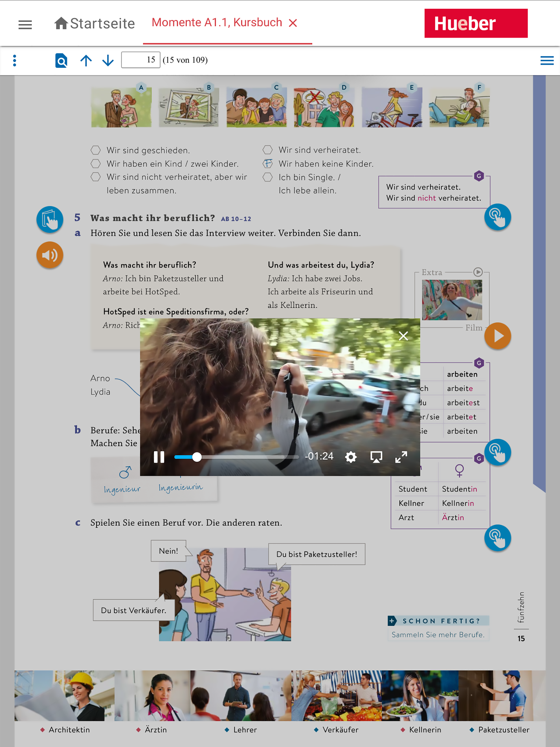Check 'Wir haben ein Kind / zwei Kinder.'

click(x=96, y=164)
